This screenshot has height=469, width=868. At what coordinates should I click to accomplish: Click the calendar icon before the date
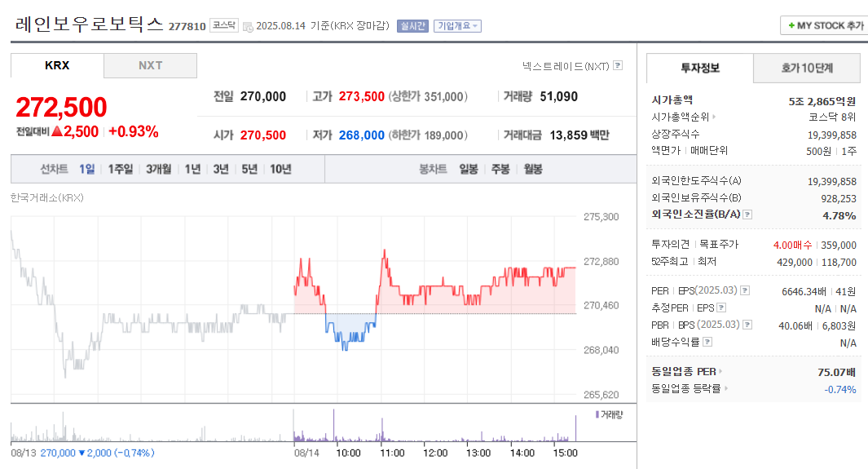coord(248,27)
